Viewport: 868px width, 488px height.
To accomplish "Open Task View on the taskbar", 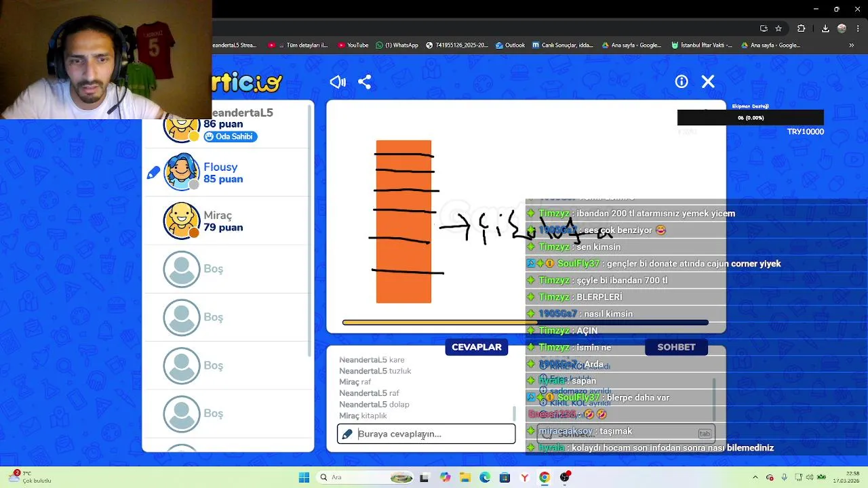I will (424, 477).
